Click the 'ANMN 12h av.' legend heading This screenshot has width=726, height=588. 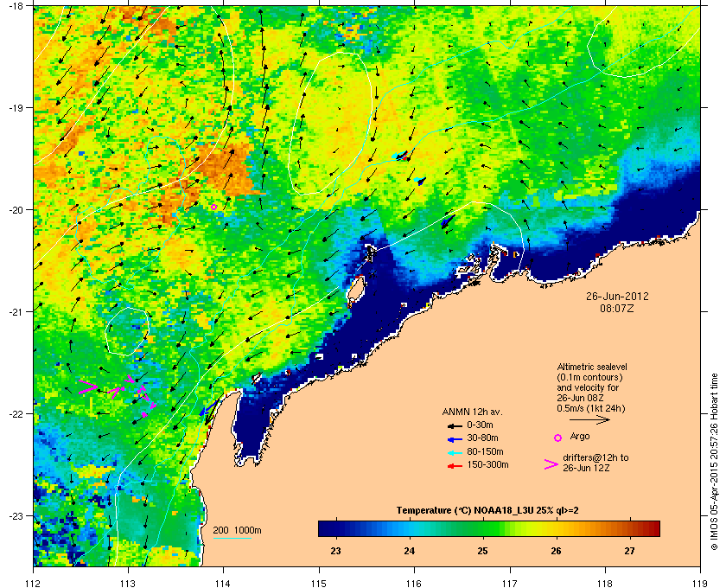click(472, 412)
